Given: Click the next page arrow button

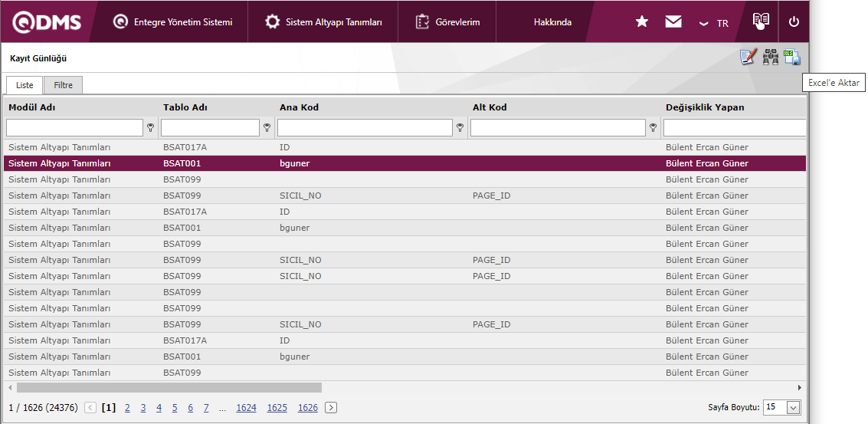Looking at the screenshot, I should pyautogui.click(x=331, y=408).
